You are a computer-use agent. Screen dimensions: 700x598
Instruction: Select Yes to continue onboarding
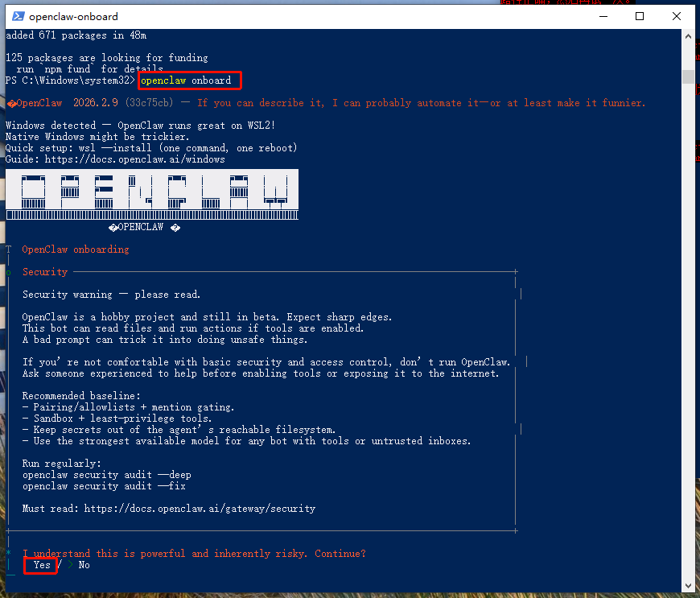pos(40,564)
